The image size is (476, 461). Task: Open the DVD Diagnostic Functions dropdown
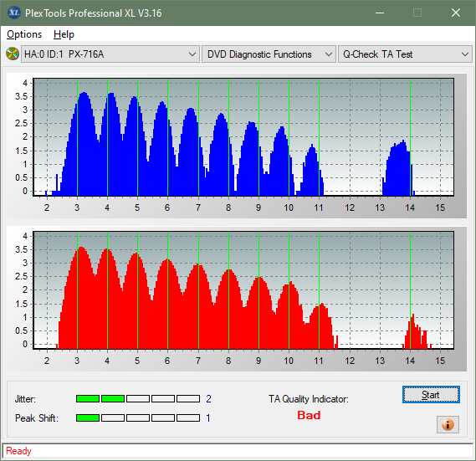pyautogui.click(x=269, y=54)
